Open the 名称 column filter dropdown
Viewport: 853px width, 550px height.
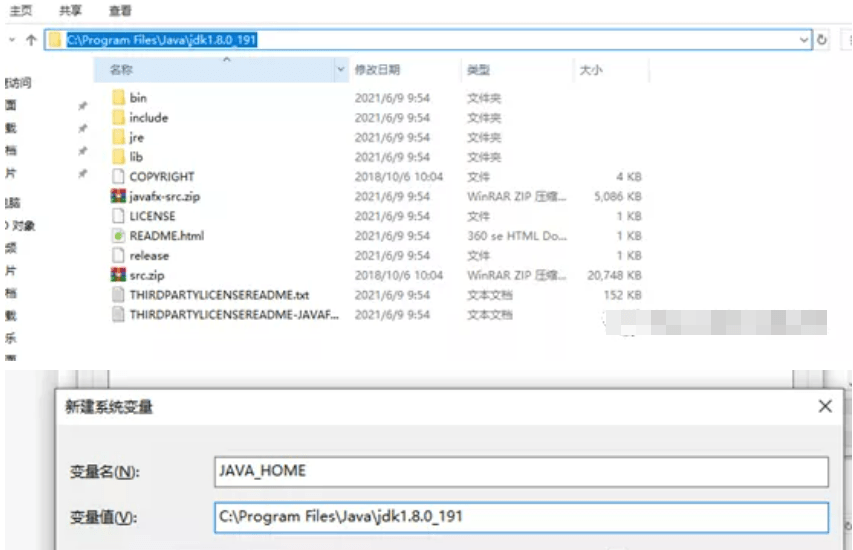(341, 70)
